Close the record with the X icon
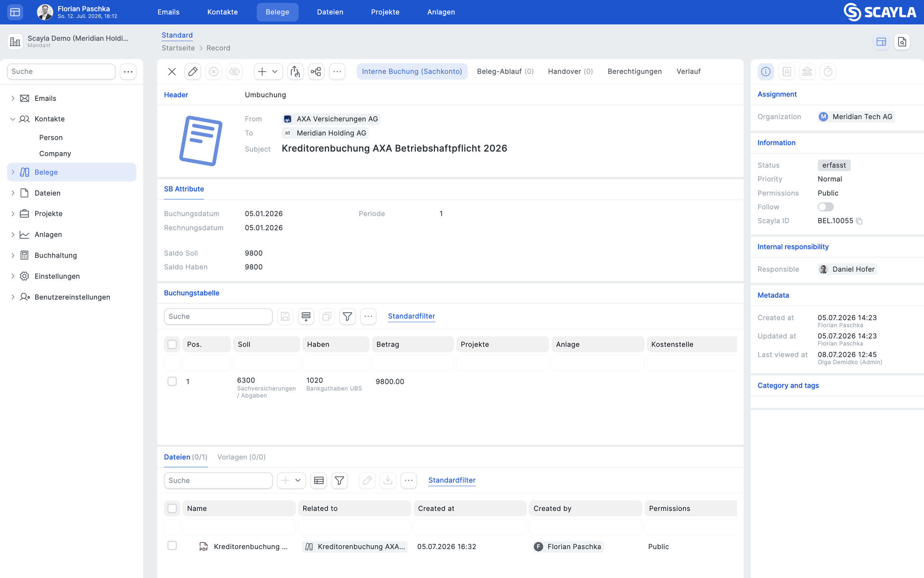 tap(172, 72)
